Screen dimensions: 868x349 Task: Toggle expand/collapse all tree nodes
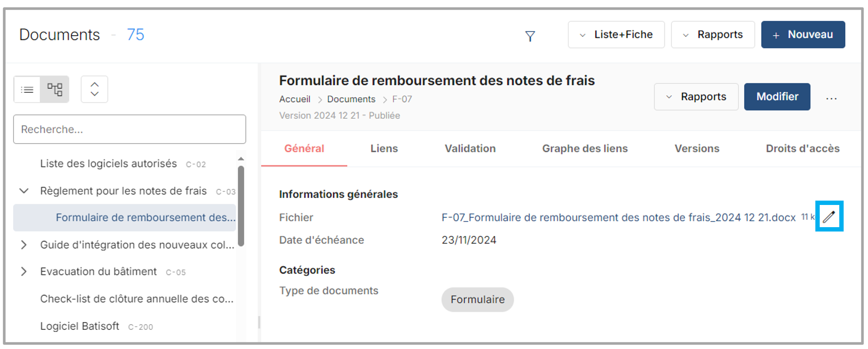[94, 90]
